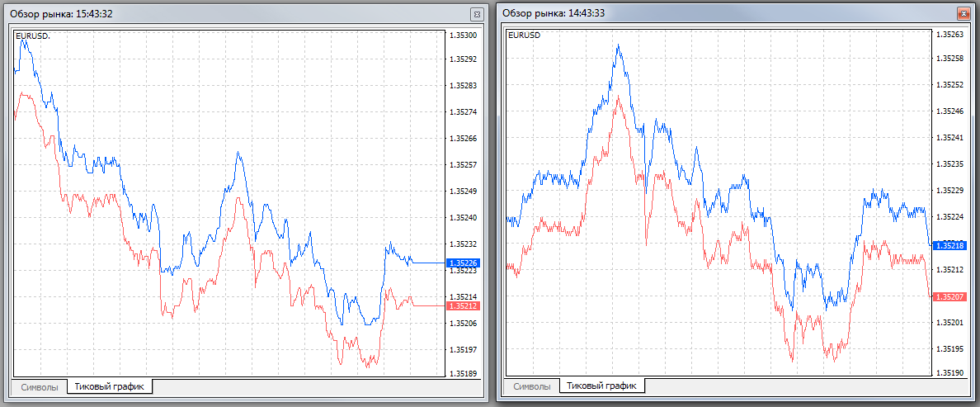Click the 1.35206 axis value in left chart
Viewport: 980px width, 407px height.
(463, 324)
